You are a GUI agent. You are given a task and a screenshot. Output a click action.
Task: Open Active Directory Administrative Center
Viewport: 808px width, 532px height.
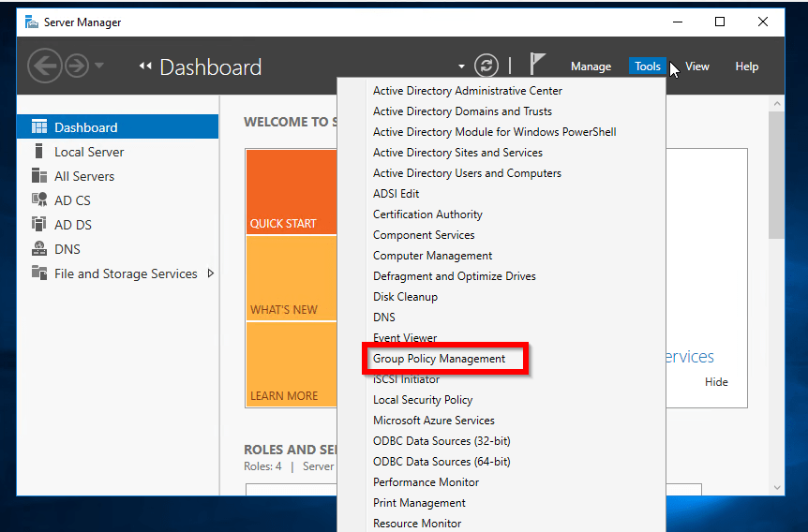coord(468,91)
